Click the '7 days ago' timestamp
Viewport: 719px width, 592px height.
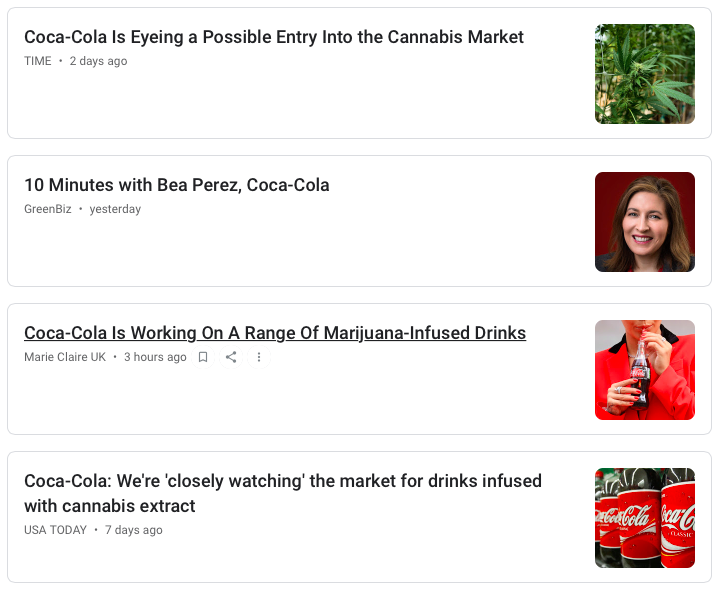click(x=133, y=530)
